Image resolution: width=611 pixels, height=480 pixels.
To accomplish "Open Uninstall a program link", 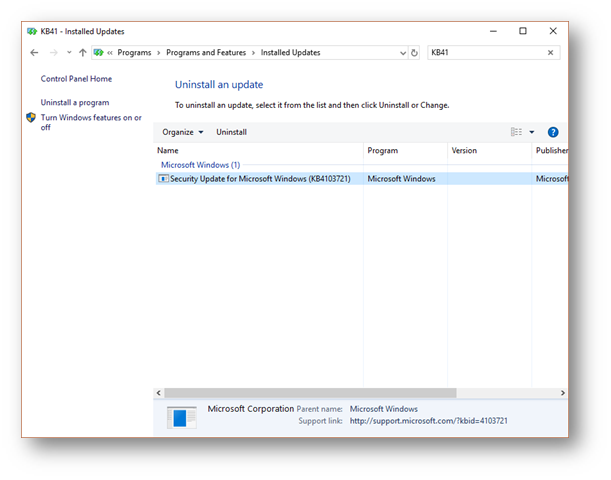I will tap(75, 102).
